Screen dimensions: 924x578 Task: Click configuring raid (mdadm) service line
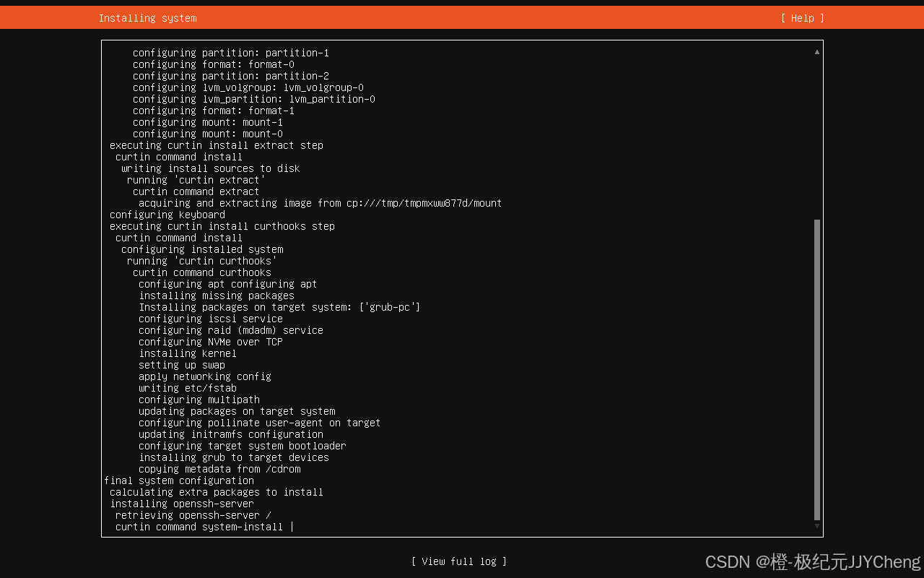[x=231, y=330]
